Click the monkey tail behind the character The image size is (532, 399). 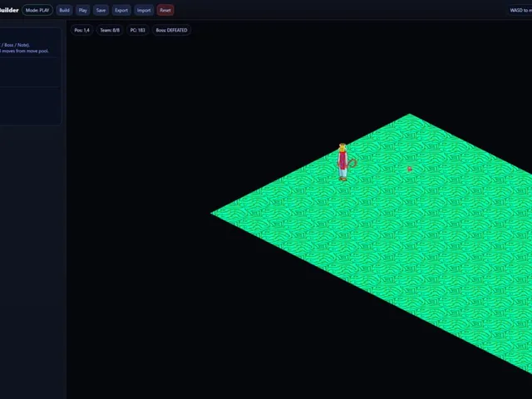coord(352,163)
